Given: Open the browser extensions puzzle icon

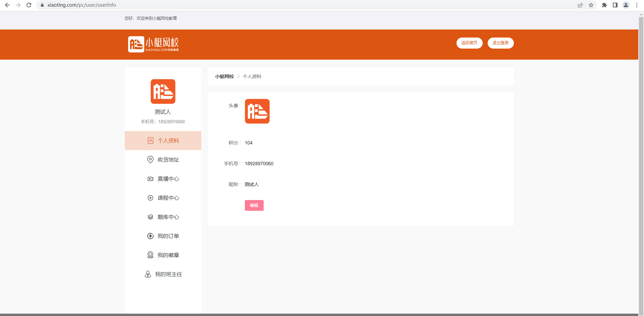Looking at the screenshot, I should pos(604,5).
